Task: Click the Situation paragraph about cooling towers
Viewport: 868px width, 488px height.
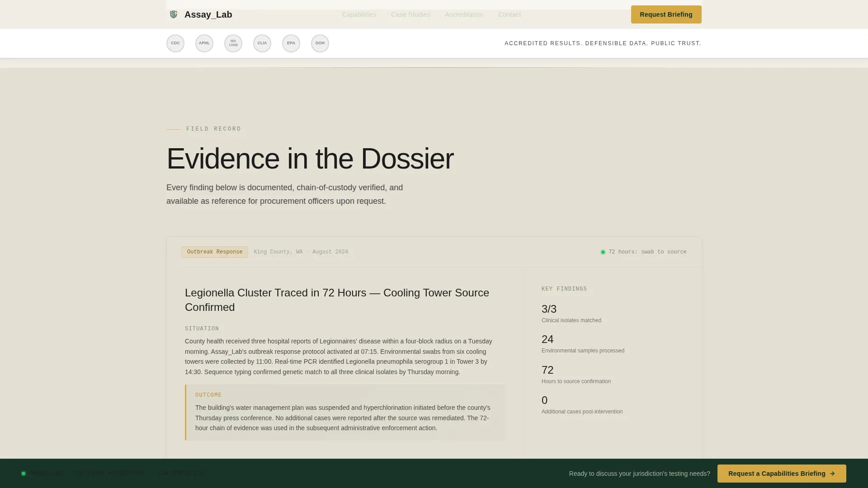Action: 339,357
